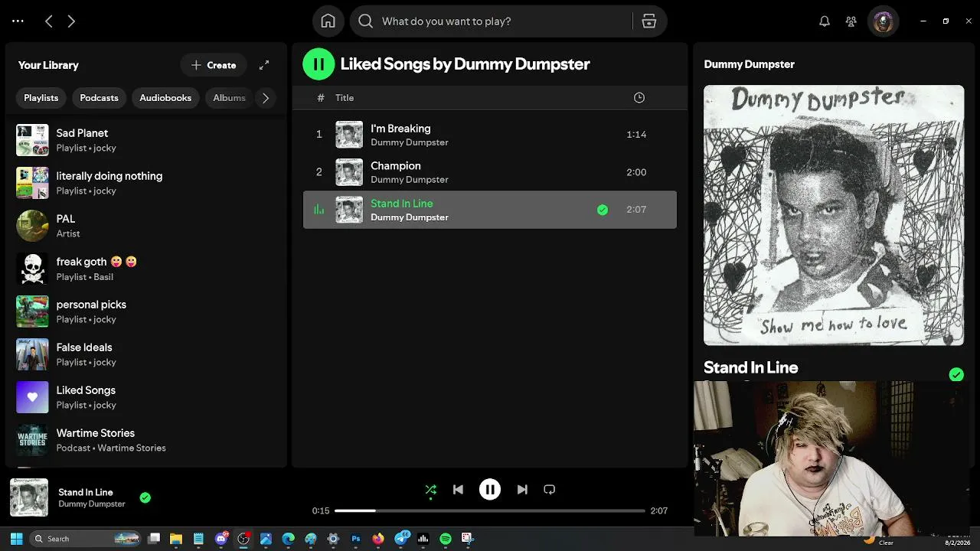Open Photoshop from taskbar
This screenshot has width=980, height=551.
point(355,539)
